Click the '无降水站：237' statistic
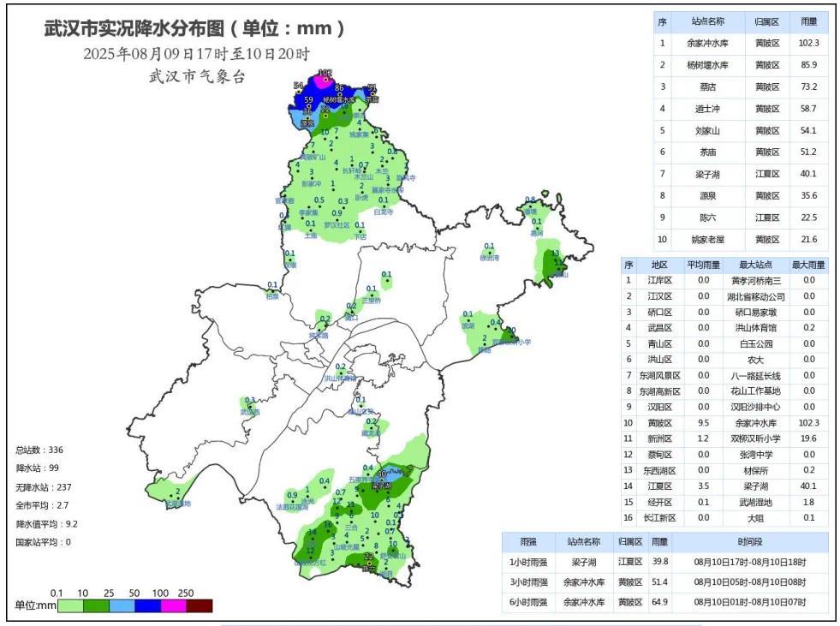 click(44, 487)
